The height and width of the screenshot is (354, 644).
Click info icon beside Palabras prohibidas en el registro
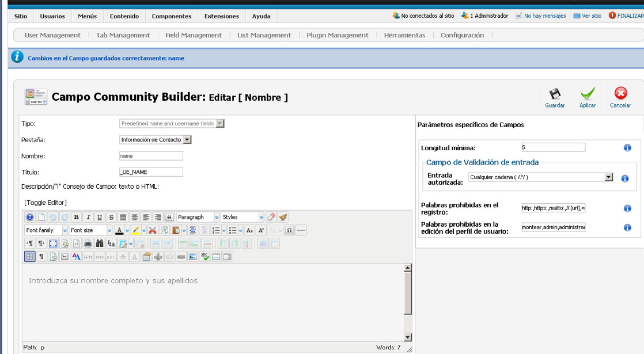click(x=627, y=208)
